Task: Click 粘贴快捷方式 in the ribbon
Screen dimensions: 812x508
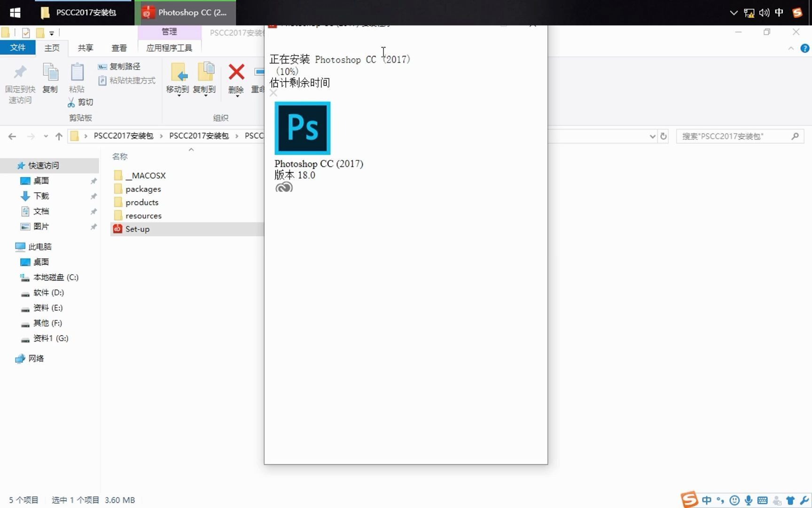Action: (x=126, y=80)
